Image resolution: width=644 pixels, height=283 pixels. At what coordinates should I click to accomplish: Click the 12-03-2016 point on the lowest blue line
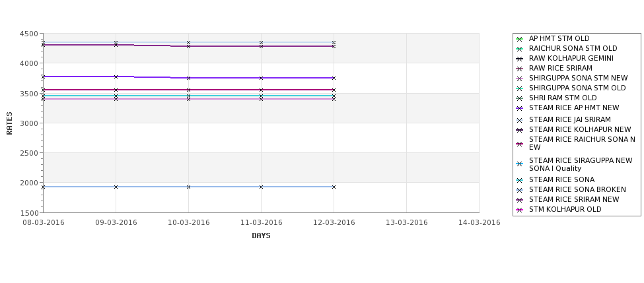334,187
